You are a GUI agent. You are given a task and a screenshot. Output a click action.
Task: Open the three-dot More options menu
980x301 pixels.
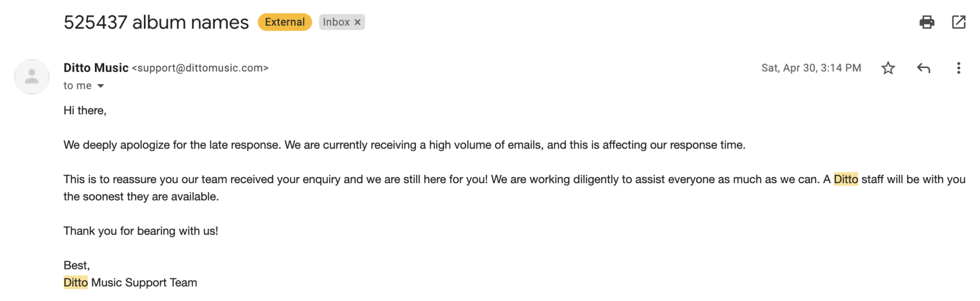tap(959, 68)
